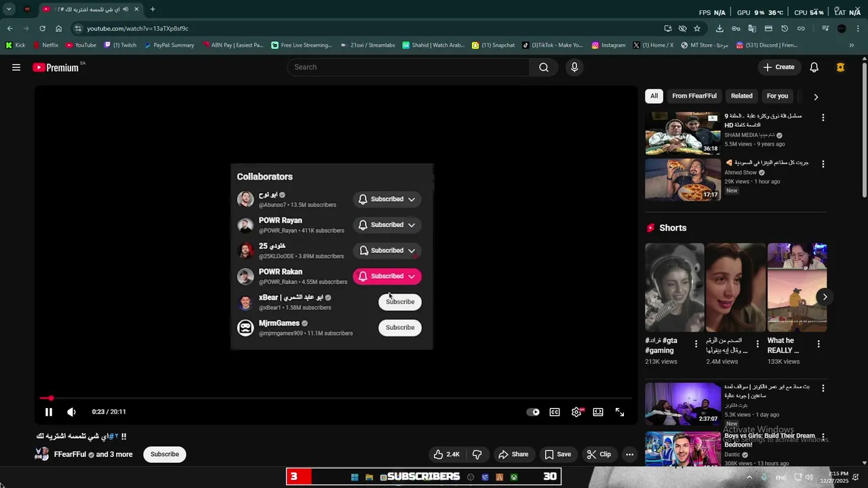This screenshot has width=868, height=488.
Task: Start voice search with microphone icon
Action: click(574, 67)
